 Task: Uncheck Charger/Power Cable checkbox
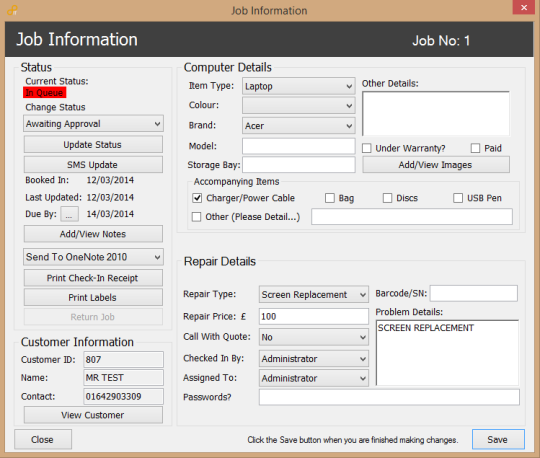pyautogui.click(x=197, y=198)
